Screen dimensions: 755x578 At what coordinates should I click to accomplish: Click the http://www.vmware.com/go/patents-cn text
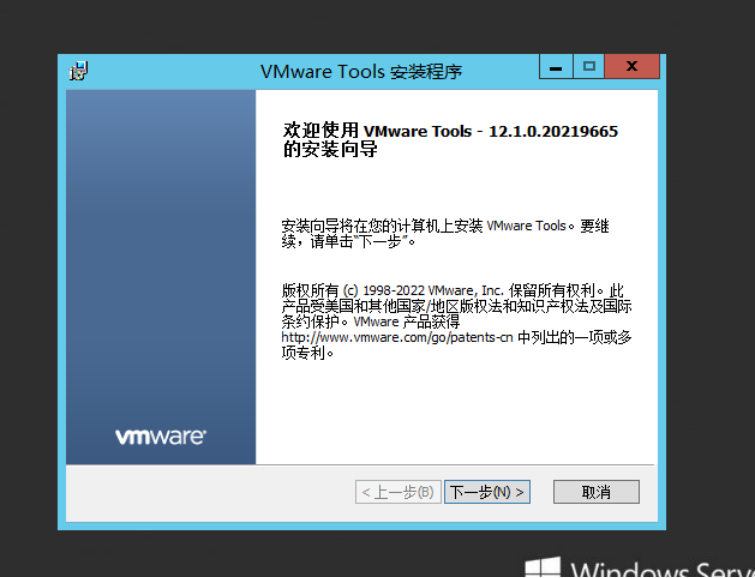coord(397,337)
